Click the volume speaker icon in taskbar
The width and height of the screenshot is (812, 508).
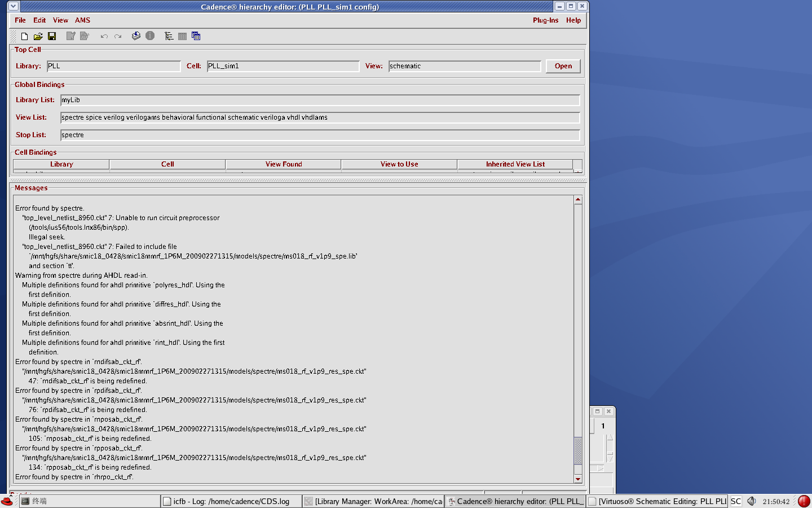(x=751, y=501)
